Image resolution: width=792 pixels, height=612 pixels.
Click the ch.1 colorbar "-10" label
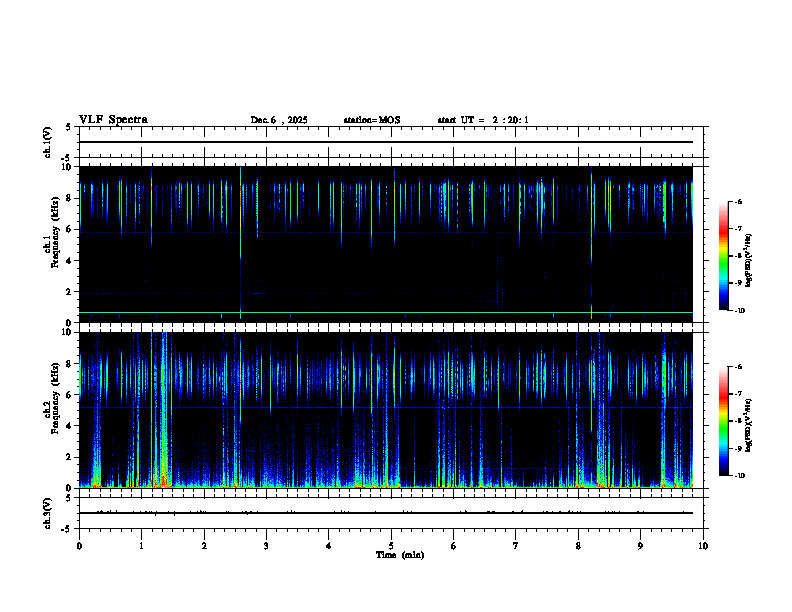740,311
